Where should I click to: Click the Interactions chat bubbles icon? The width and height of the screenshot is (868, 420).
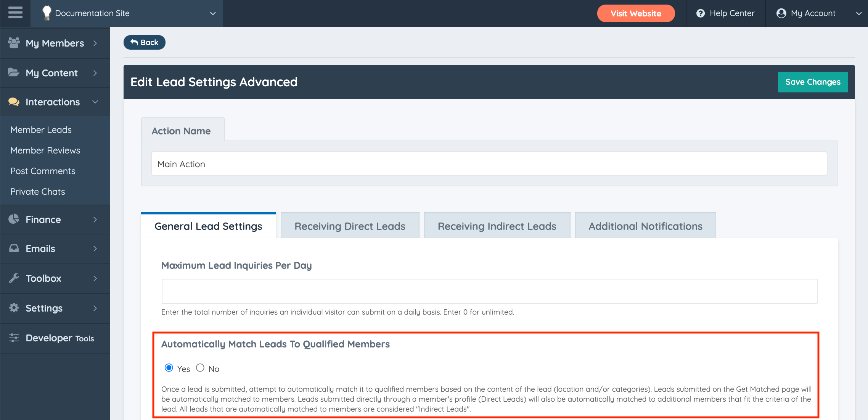(14, 102)
